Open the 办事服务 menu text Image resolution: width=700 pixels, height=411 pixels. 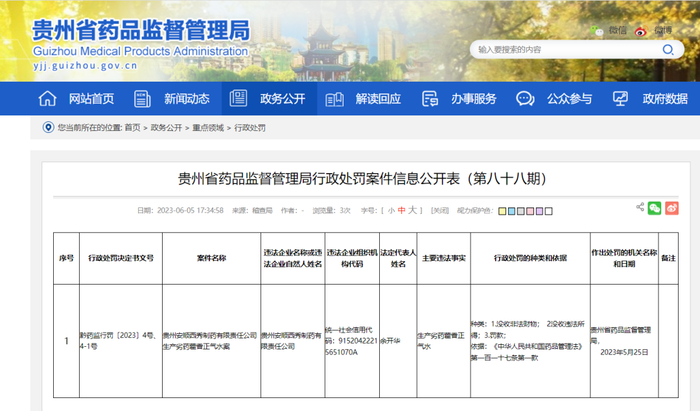[473, 98]
